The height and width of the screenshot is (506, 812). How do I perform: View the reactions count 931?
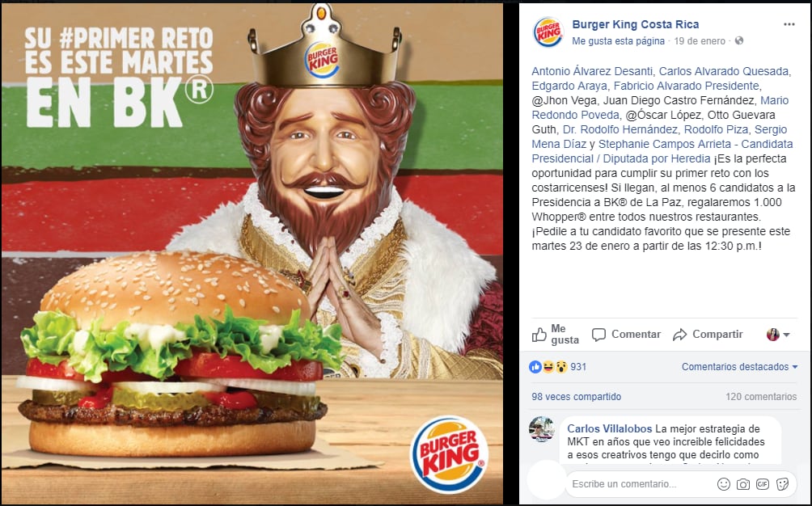[578, 367]
